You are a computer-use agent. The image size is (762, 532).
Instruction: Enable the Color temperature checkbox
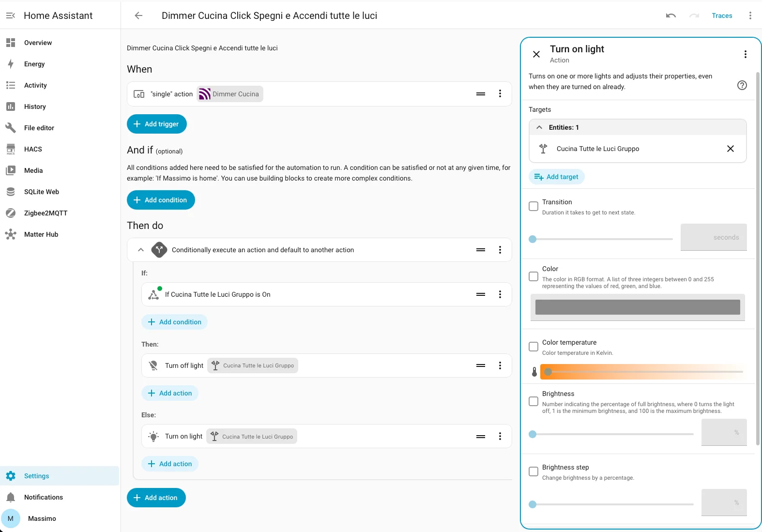533,347
